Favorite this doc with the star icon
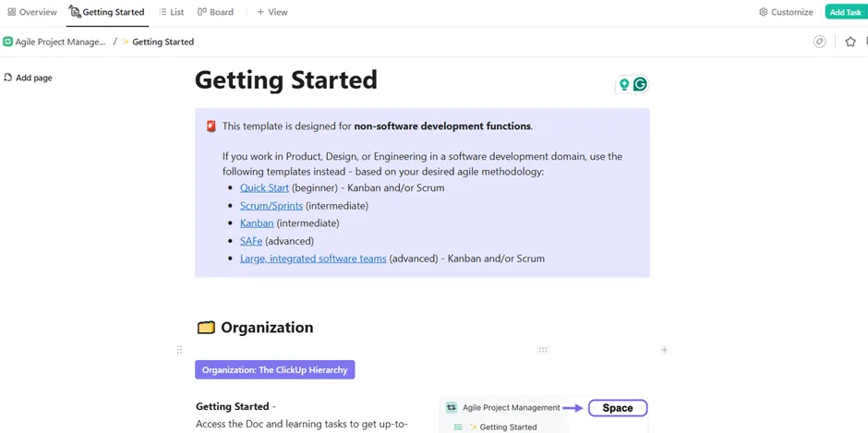Screen dimensions: 868x433 pos(850,42)
